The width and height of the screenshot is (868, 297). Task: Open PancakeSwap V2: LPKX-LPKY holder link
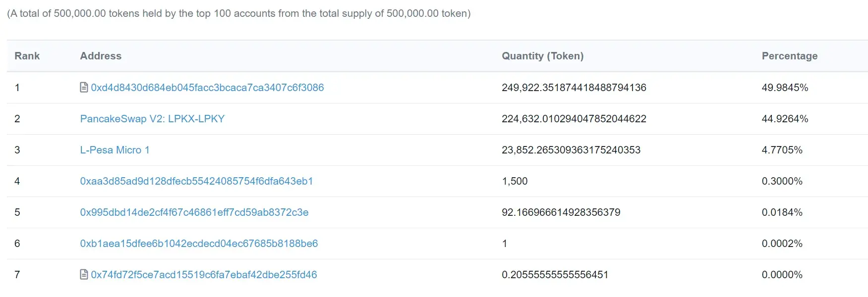click(x=152, y=119)
